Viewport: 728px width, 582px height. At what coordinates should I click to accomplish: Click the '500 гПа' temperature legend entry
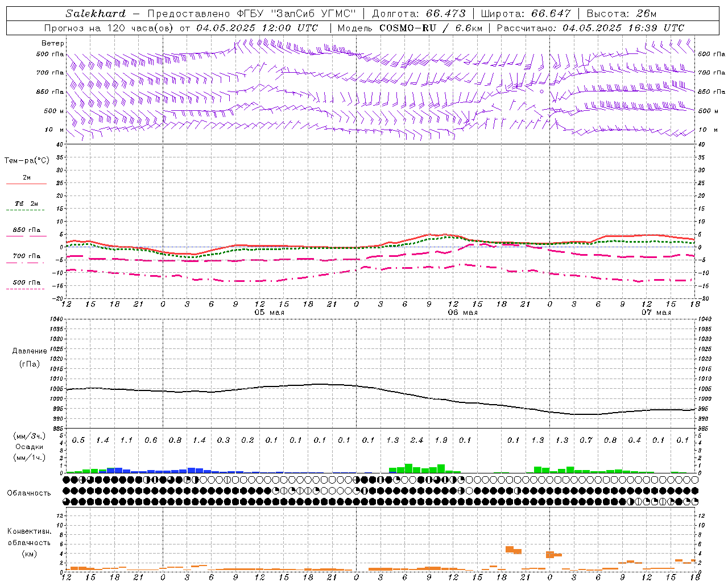[x=26, y=282]
